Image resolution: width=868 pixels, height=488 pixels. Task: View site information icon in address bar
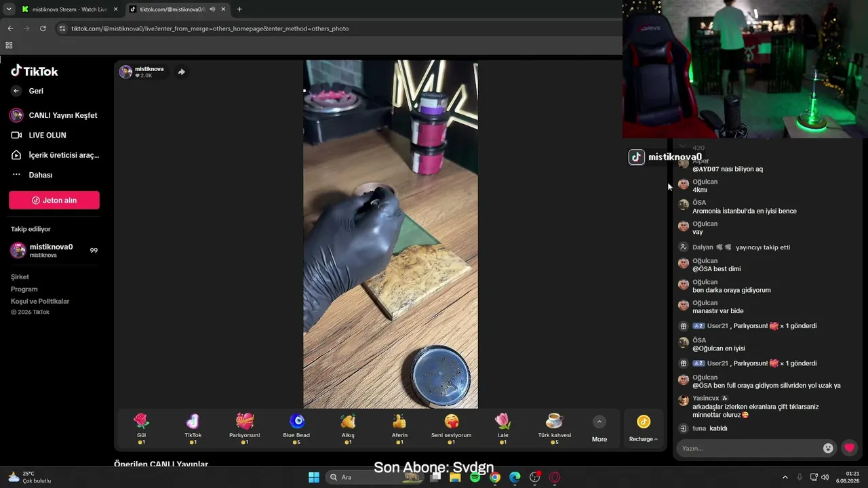[62, 28]
